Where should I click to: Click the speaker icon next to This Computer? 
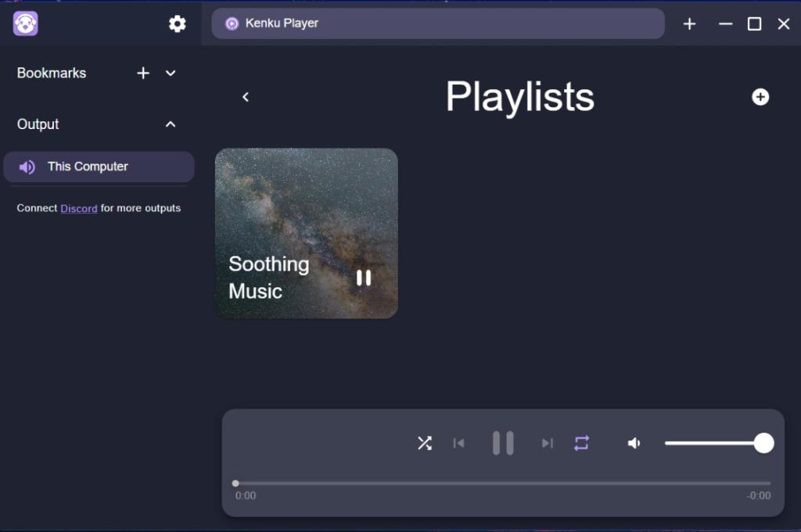27,167
